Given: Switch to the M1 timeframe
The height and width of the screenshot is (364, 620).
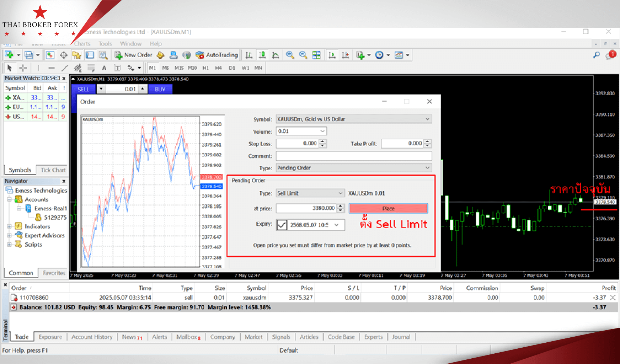Looking at the screenshot, I should tap(153, 68).
